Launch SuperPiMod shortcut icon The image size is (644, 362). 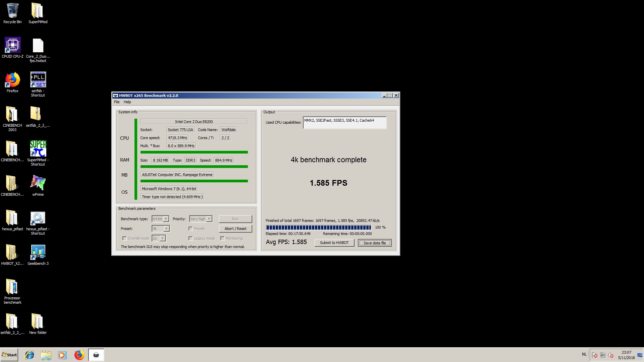point(38,154)
